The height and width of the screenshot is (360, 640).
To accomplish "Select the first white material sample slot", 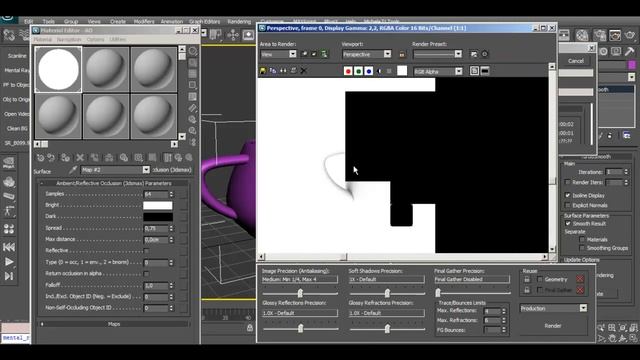I will (58, 69).
